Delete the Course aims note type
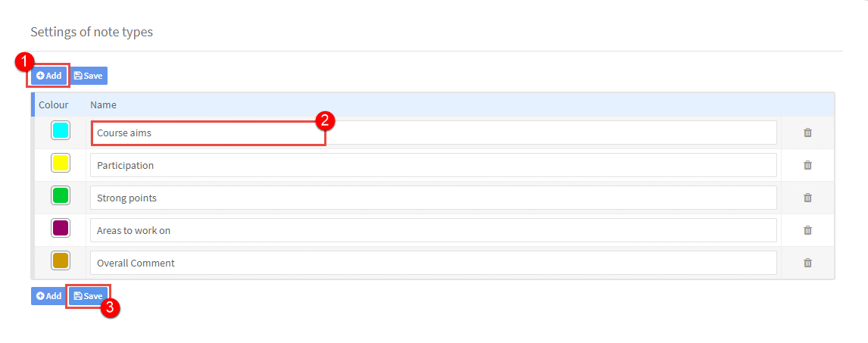Screen dimensions: 868x343 tap(807, 133)
